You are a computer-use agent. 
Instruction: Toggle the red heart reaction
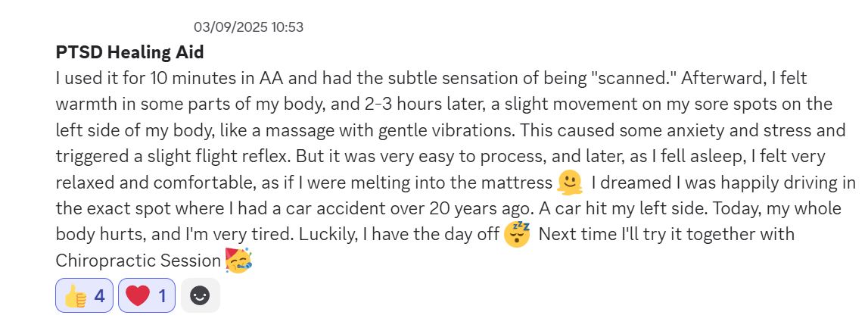click(x=147, y=295)
